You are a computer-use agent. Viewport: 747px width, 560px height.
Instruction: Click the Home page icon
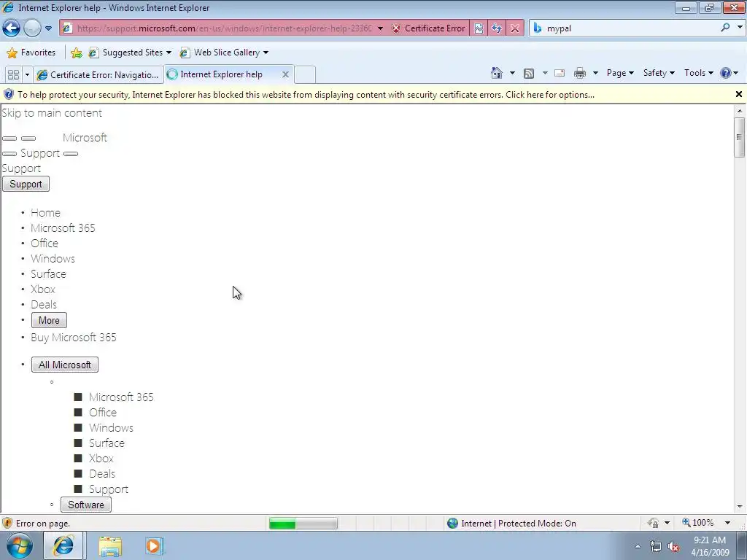click(497, 73)
